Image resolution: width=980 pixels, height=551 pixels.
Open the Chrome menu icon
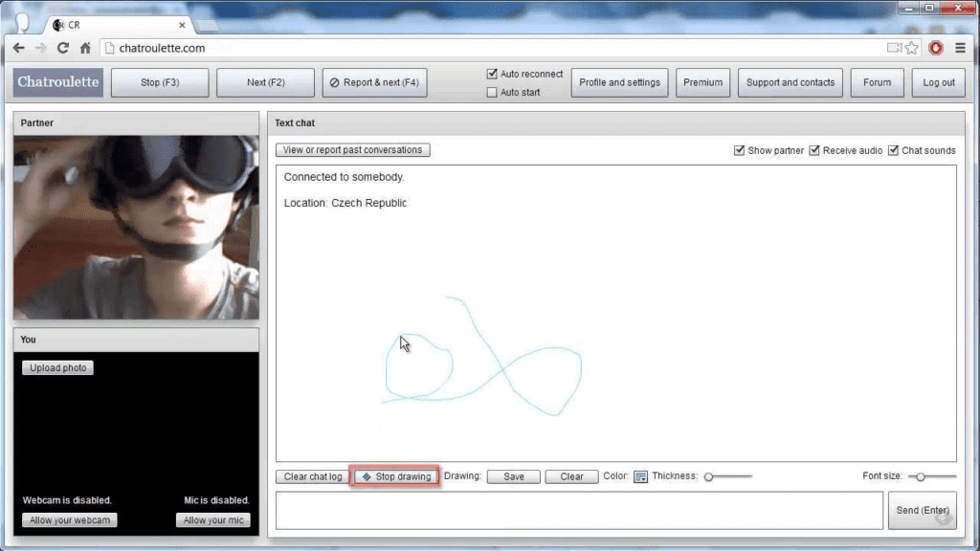960,48
